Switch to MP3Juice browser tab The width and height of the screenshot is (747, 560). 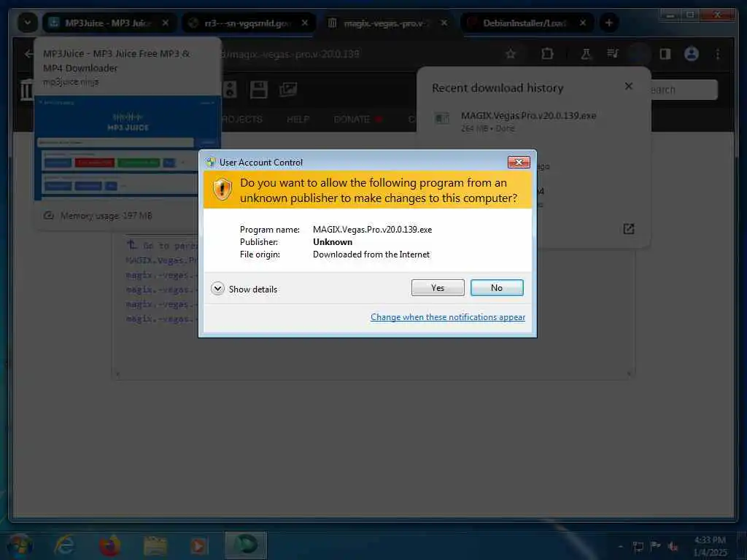109,23
